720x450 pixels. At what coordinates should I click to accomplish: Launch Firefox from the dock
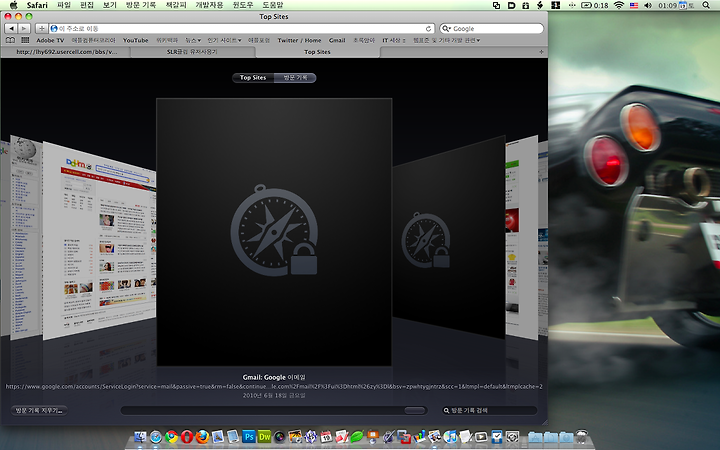[x=202, y=436]
